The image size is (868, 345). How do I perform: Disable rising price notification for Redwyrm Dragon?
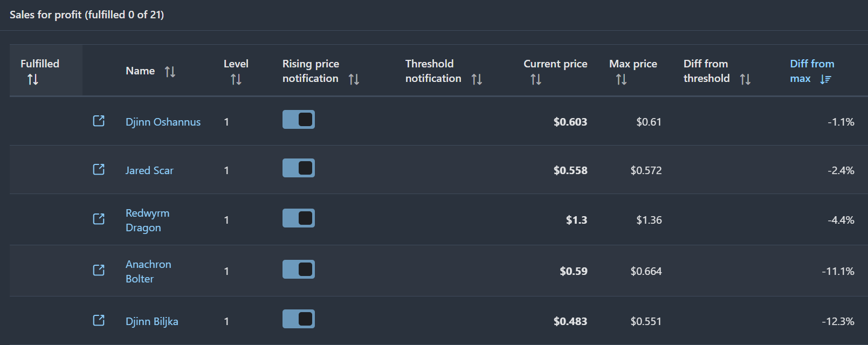pyautogui.click(x=299, y=218)
